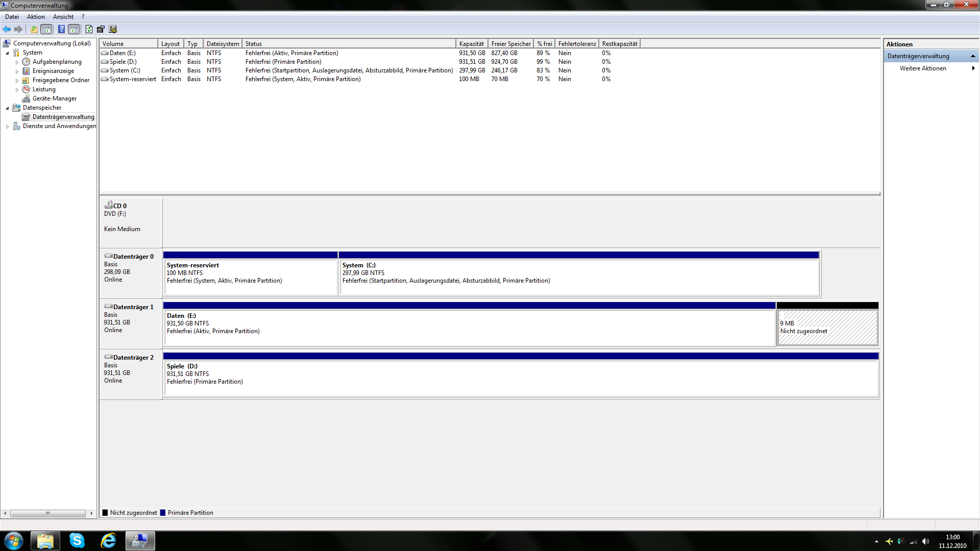
Task: Toggle the show/hide action pane button
Action: (74, 29)
